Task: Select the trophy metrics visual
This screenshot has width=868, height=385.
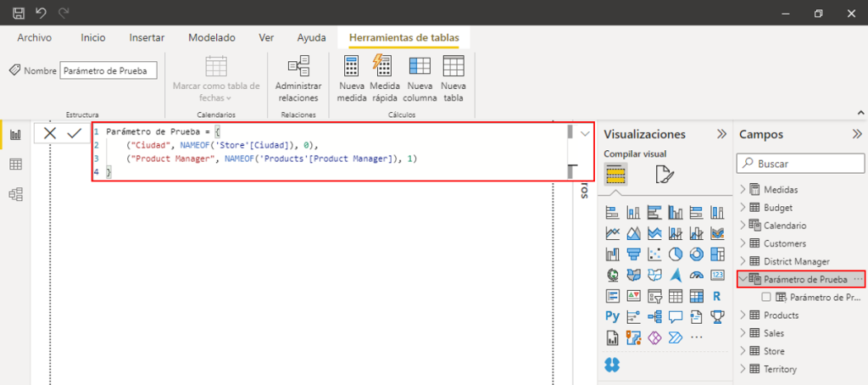Action: [717, 316]
